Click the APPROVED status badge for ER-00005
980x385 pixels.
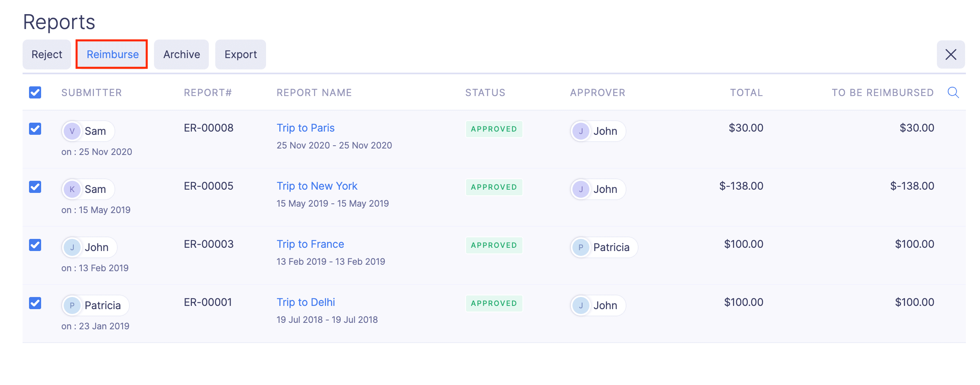tap(494, 187)
